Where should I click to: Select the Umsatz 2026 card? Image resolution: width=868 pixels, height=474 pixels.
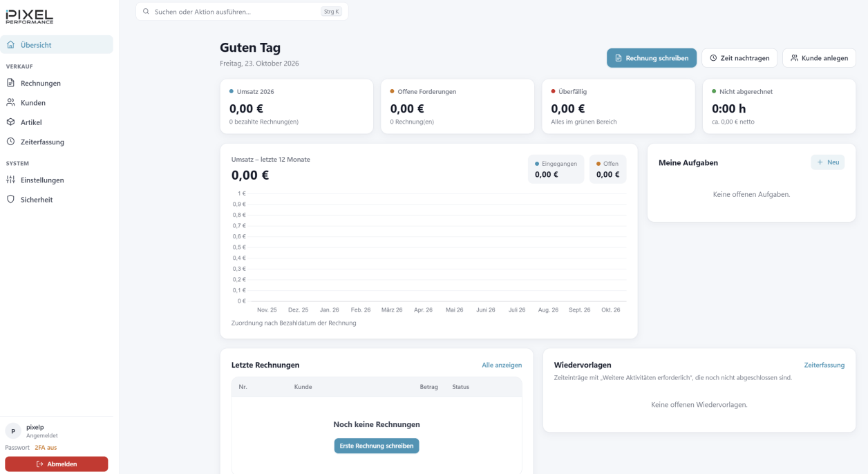[296, 106]
